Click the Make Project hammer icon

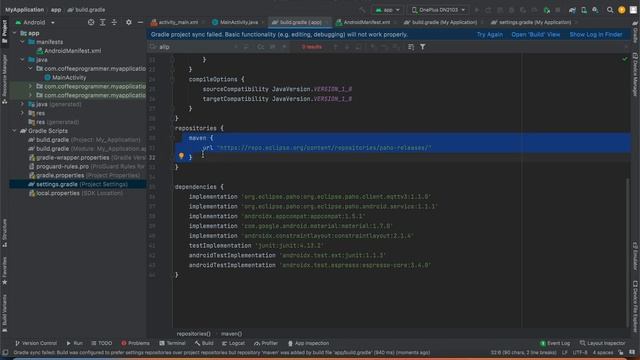(362, 10)
